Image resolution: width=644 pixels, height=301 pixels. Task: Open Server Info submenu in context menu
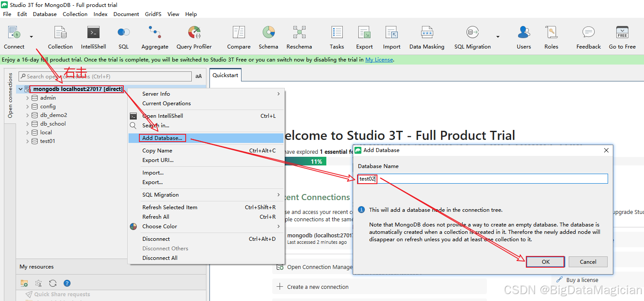coord(206,94)
